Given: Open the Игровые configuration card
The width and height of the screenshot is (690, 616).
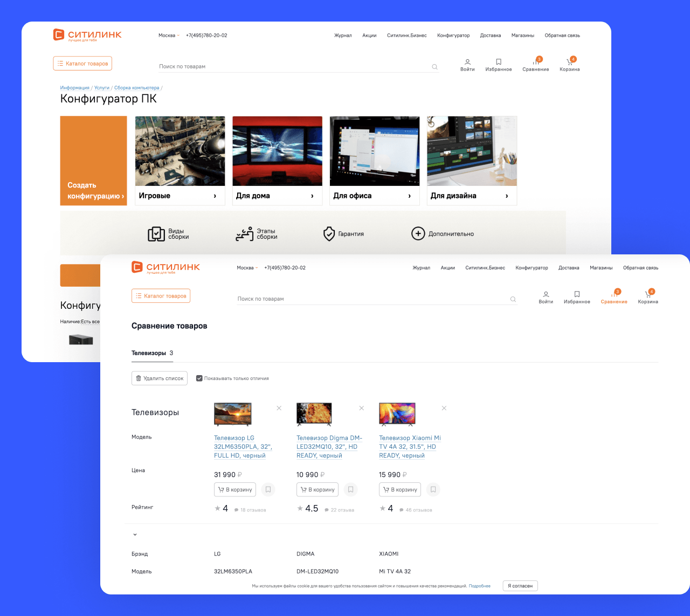Looking at the screenshot, I should coord(180,161).
